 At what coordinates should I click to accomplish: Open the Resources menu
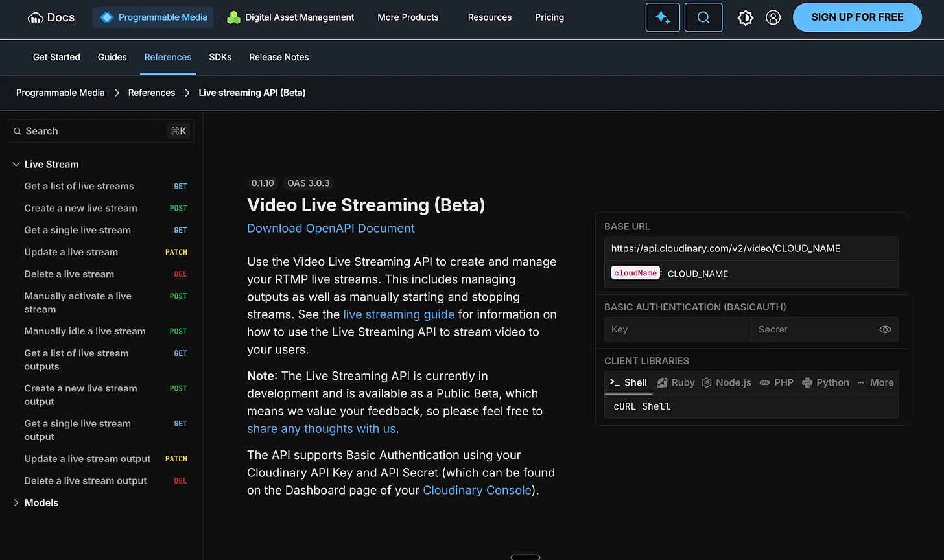(x=490, y=17)
